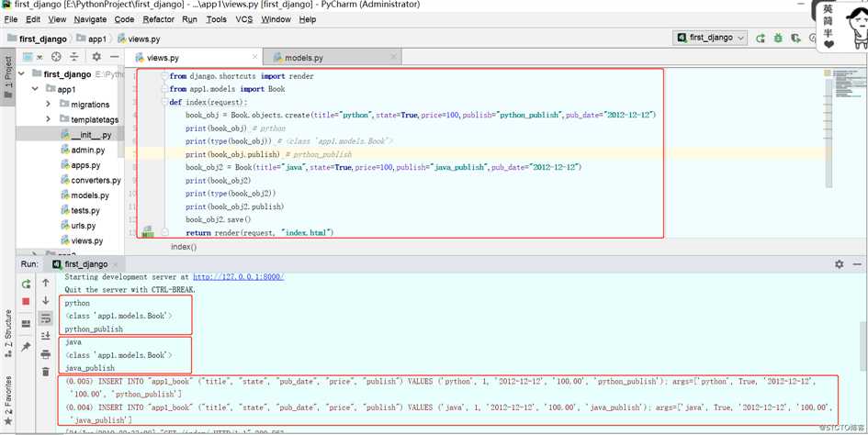Select apps.py in project tree

pyautogui.click(x=80, y=165)
